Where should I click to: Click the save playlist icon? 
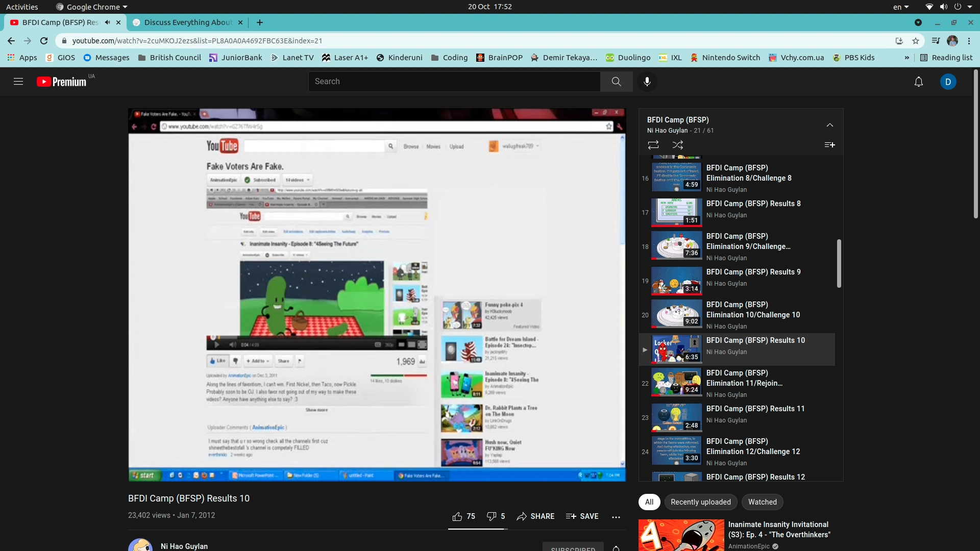click(x=829, y=145)
